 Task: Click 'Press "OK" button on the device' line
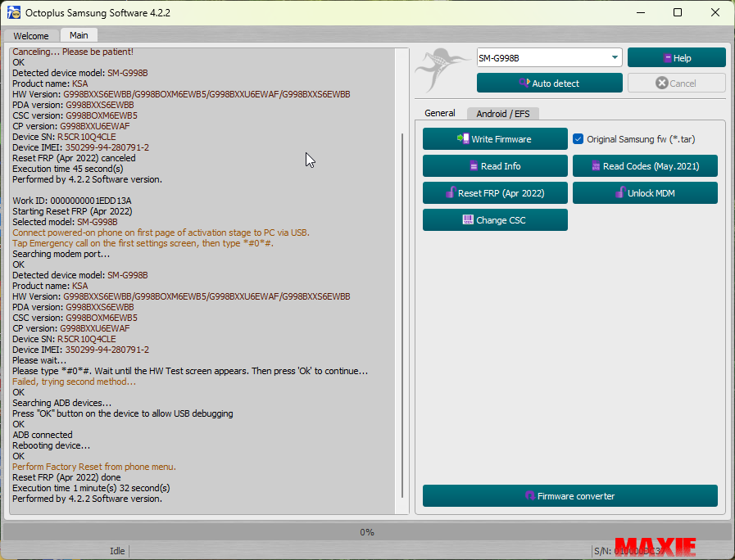[x=122, y=414]
